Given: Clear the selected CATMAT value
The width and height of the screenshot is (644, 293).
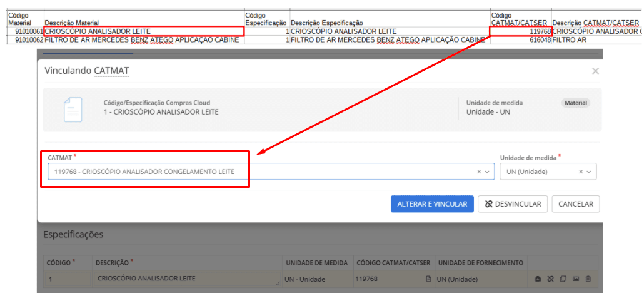Looking at the screenshot, I should pyautogui.click(x=479, y=172).
